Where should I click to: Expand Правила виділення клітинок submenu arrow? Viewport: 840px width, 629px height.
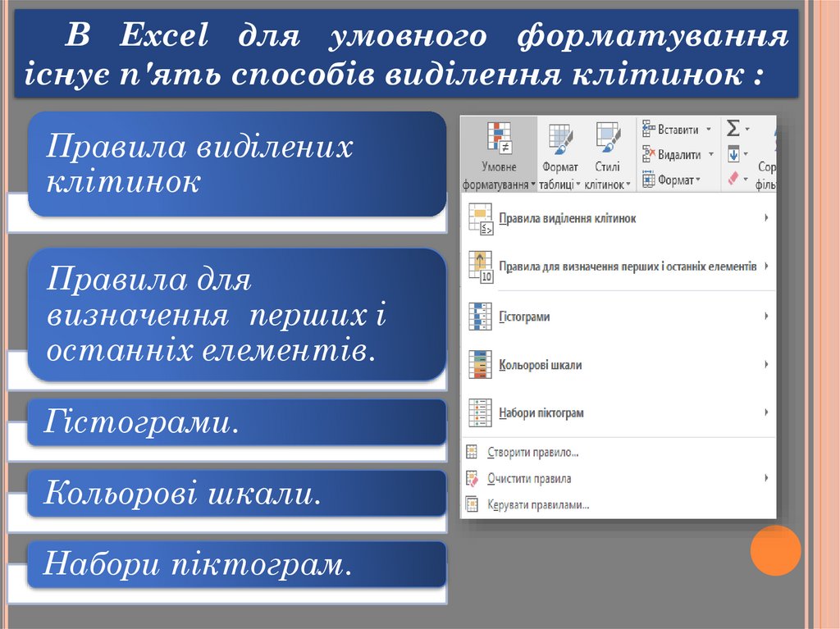click(767, 217)
